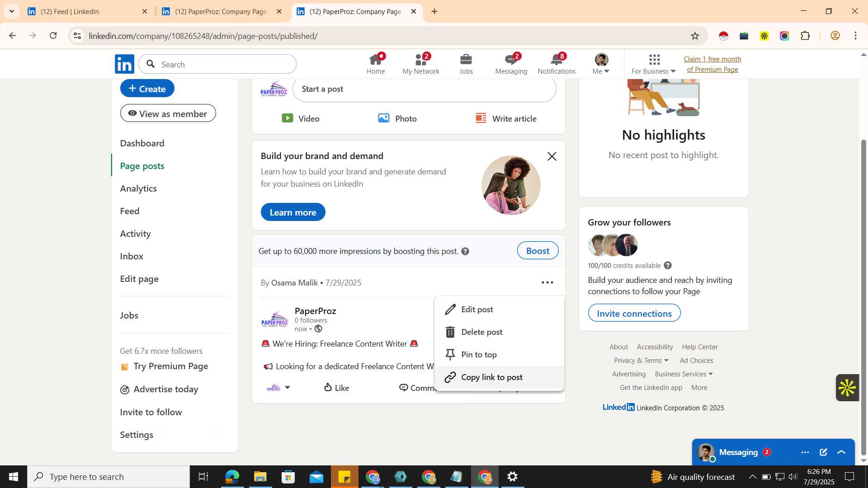
Task: Open Windows Start menu
Action: click(13, 477)
